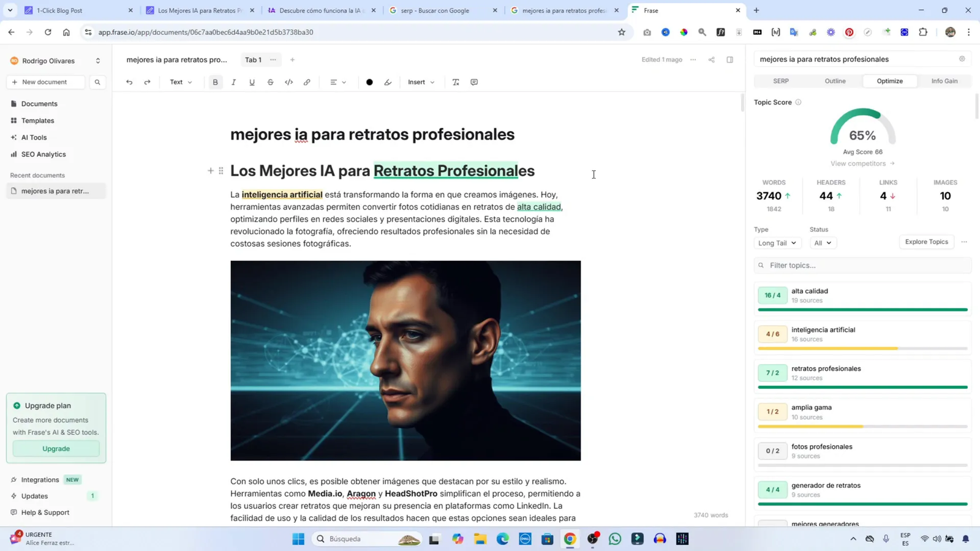Image resolution: width=980 pixels, height=551 pixels.
Task: Toggle strikethrough formatting
Action: coord(270,81)
